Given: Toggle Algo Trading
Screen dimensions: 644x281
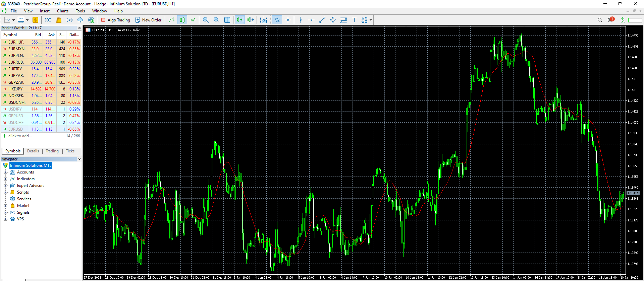Looking at the screenshot, I should point(116,20).
